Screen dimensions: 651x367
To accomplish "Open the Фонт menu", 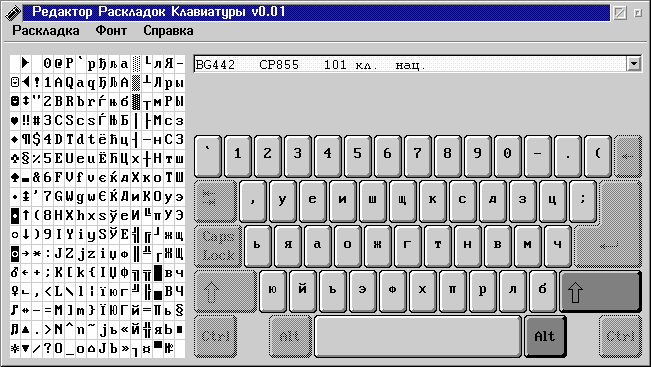I will 111,30.
